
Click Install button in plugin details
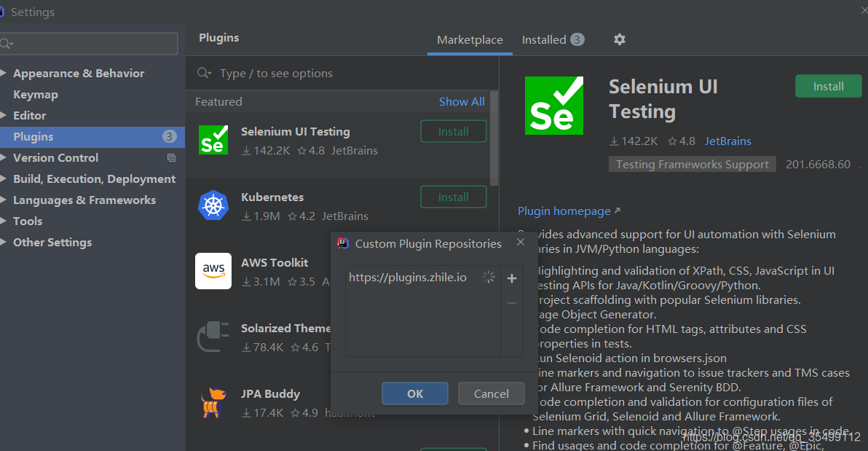[828, 86]
